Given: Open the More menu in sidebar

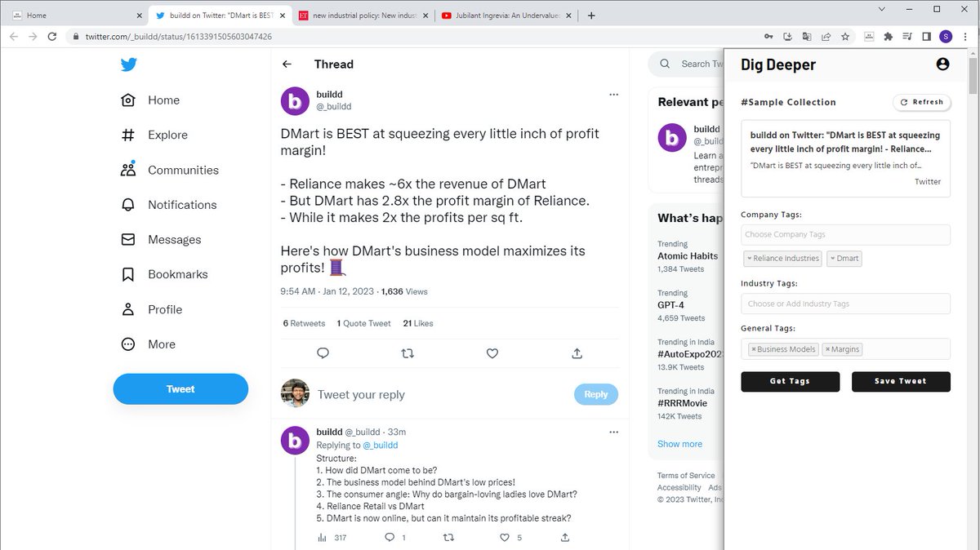Looking at the screenshot, I should (x=148, y=344).
